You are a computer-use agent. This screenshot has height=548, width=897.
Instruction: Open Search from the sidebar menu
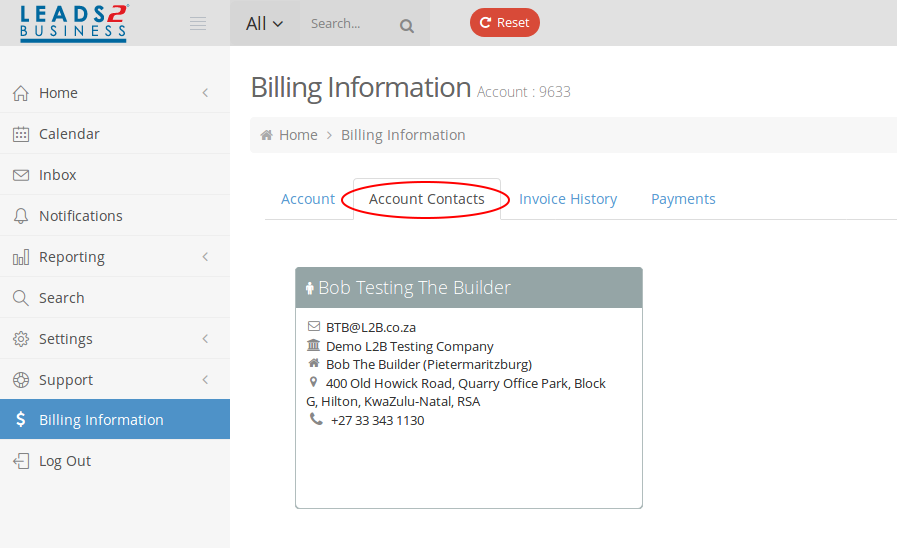coord(62,298)
